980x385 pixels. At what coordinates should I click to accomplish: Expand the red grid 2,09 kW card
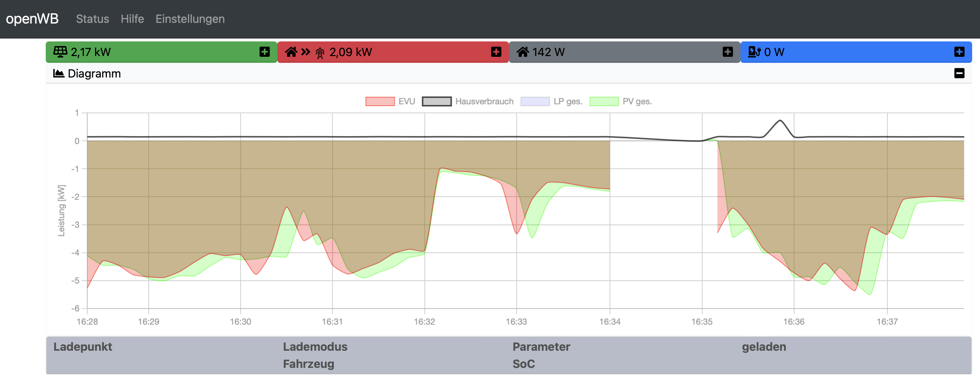(x=496, y=52)
